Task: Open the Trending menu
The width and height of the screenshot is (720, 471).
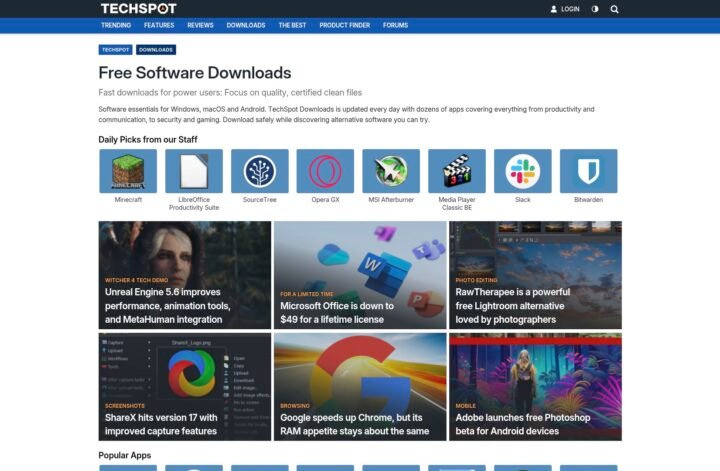Action: (116, 25)
